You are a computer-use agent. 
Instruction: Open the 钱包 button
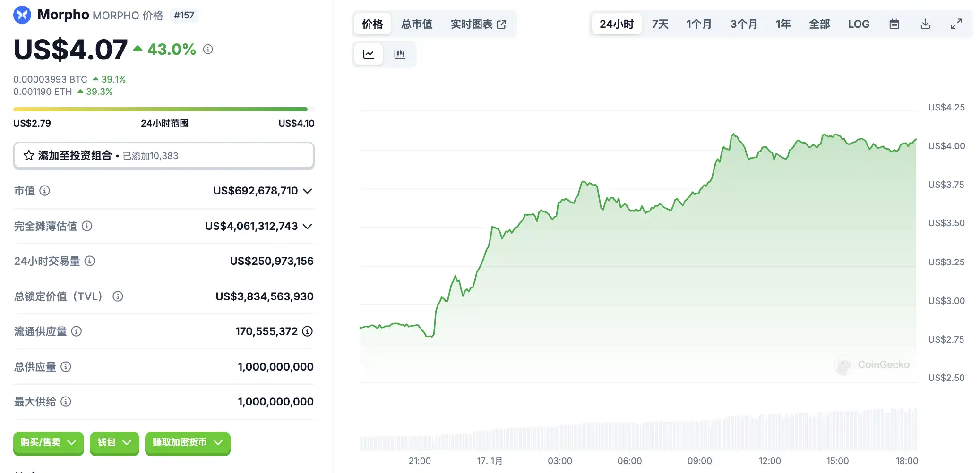coord(114,442)
